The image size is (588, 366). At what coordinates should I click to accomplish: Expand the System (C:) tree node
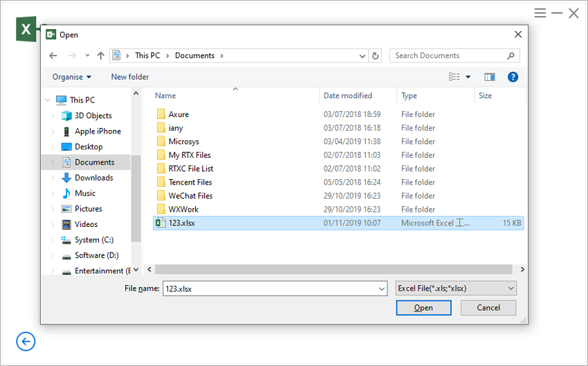coord(53,240)
